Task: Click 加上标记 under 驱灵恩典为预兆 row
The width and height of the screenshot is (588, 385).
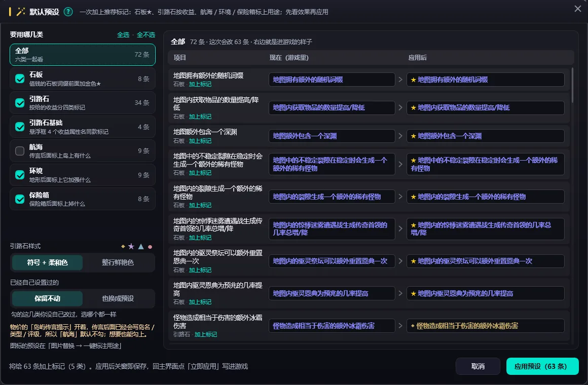Action: pyautogui.click(x=200, y=302)
